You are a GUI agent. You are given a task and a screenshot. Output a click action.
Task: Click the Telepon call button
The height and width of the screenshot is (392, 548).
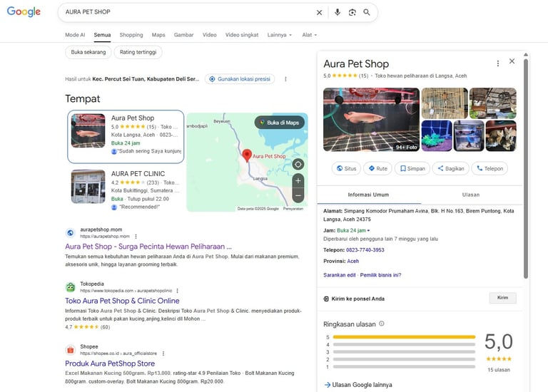point(489,169)
